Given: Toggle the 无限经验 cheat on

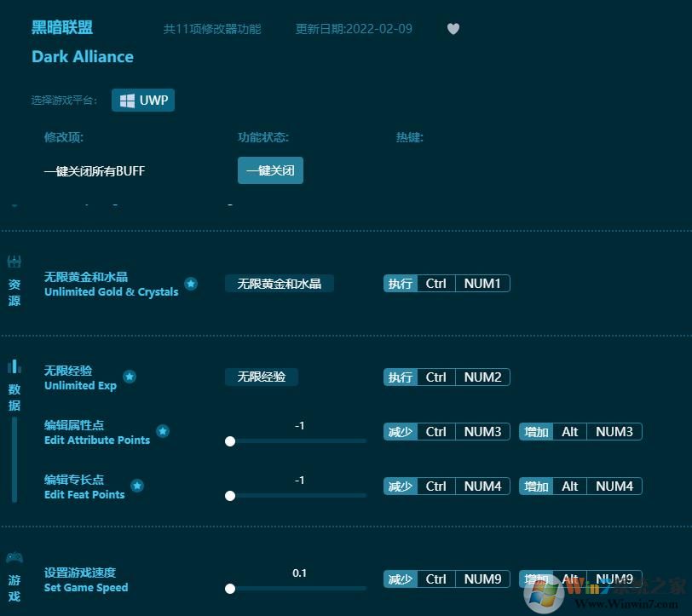Looking at the screenshot, I should (261, 377).
